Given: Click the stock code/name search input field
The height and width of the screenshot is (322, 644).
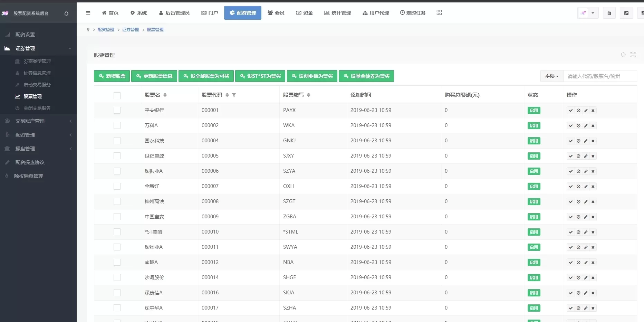Looking at the screenshot, I should (x=600, y=76).
